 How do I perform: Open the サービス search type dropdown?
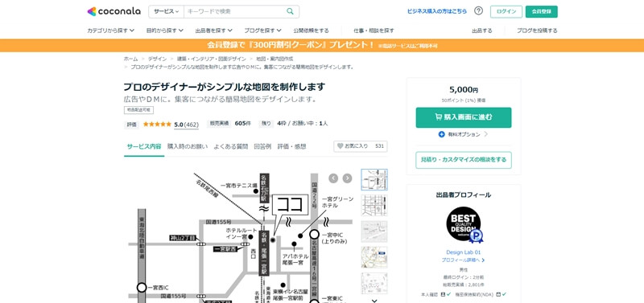click(167, 11)
